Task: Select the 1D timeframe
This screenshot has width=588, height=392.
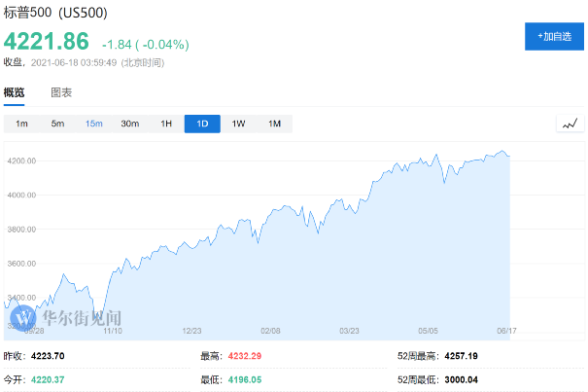Action: (x=202, y=124)
